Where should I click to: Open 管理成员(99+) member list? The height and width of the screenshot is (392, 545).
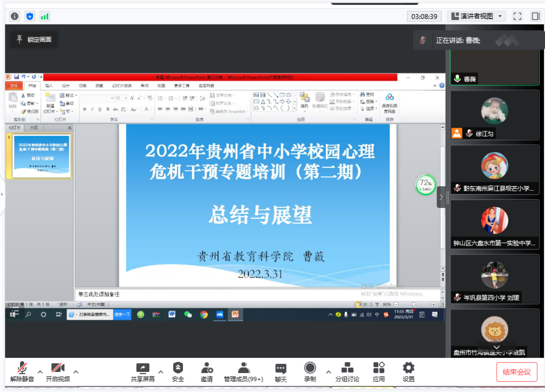(243, 372)
